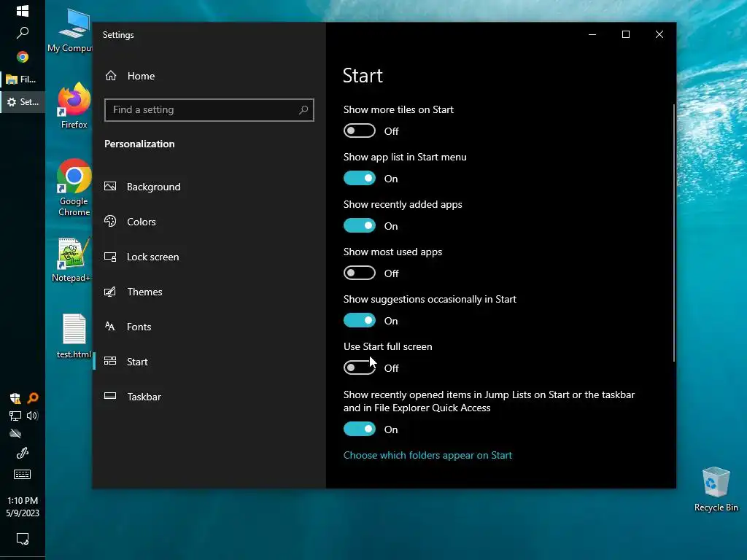Switch to the File Explorer taskbar button
747x560 pixels.
[x=23, y=79]
